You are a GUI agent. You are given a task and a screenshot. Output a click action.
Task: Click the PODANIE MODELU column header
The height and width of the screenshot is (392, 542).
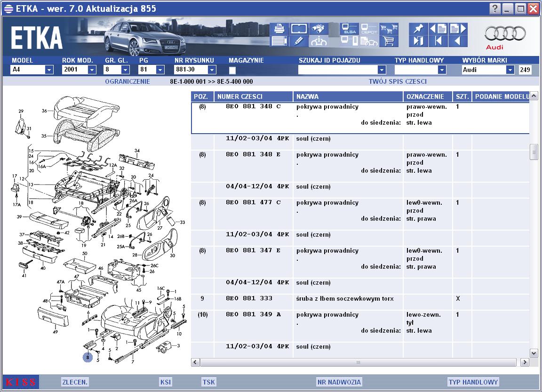(501, 96)
